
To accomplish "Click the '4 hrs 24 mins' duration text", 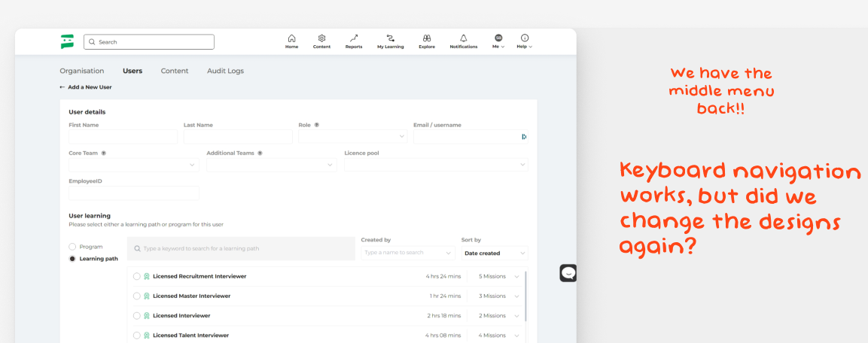I will point(443,276).
